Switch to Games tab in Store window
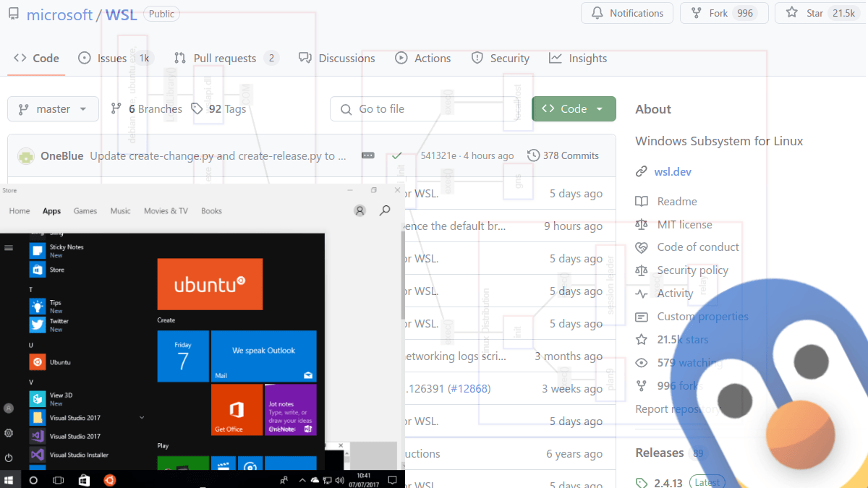This screenshot has height=488, width=868. click(85, 211)
